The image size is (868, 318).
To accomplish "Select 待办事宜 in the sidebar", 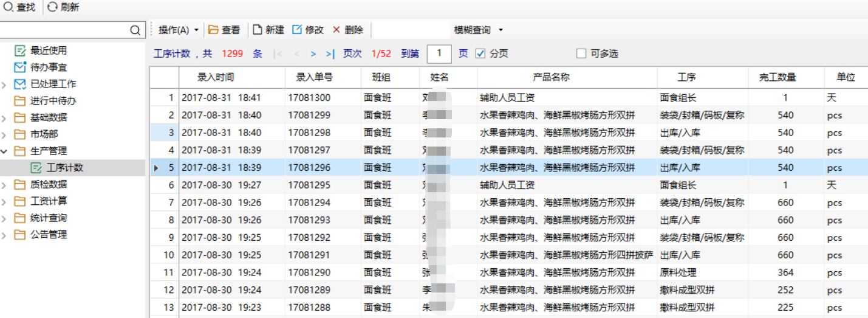I will click(x=49, y=67).
